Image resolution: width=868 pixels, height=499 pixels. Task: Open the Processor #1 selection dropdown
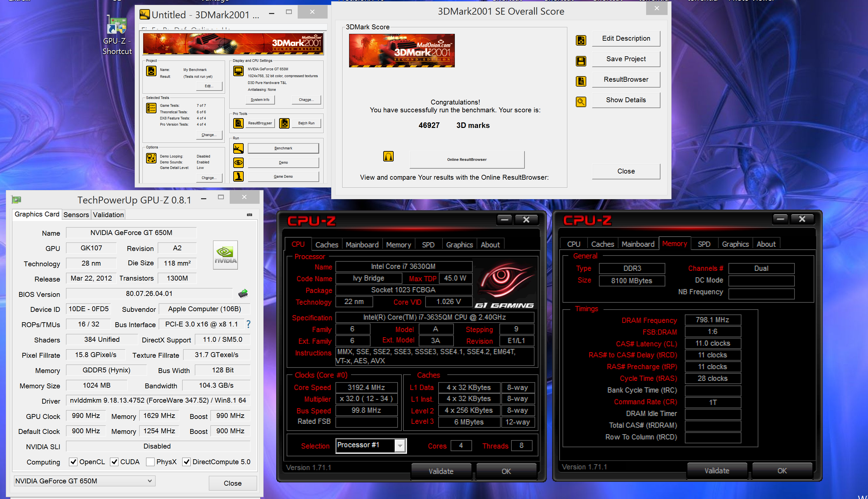[x=371, y=446]
